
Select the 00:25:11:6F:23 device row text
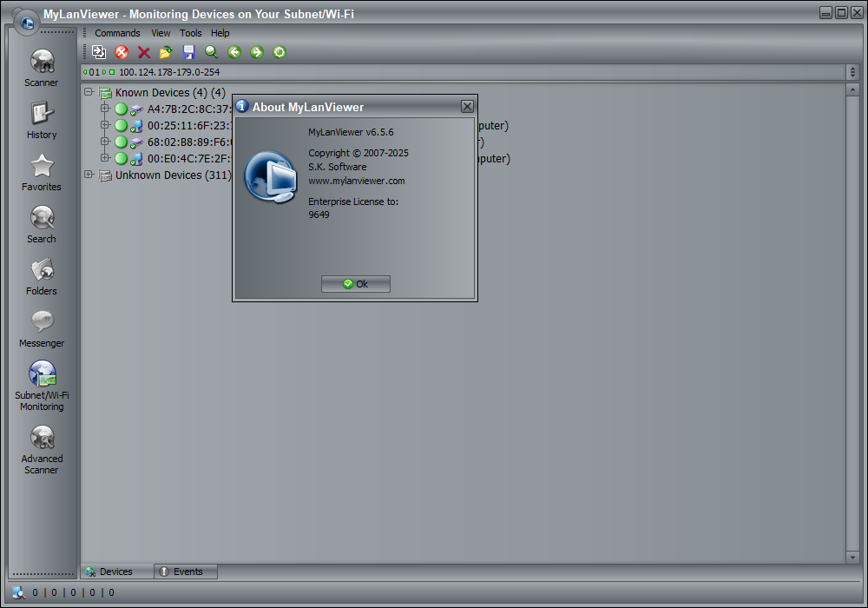pyautogui.click(x=189, y=126)
